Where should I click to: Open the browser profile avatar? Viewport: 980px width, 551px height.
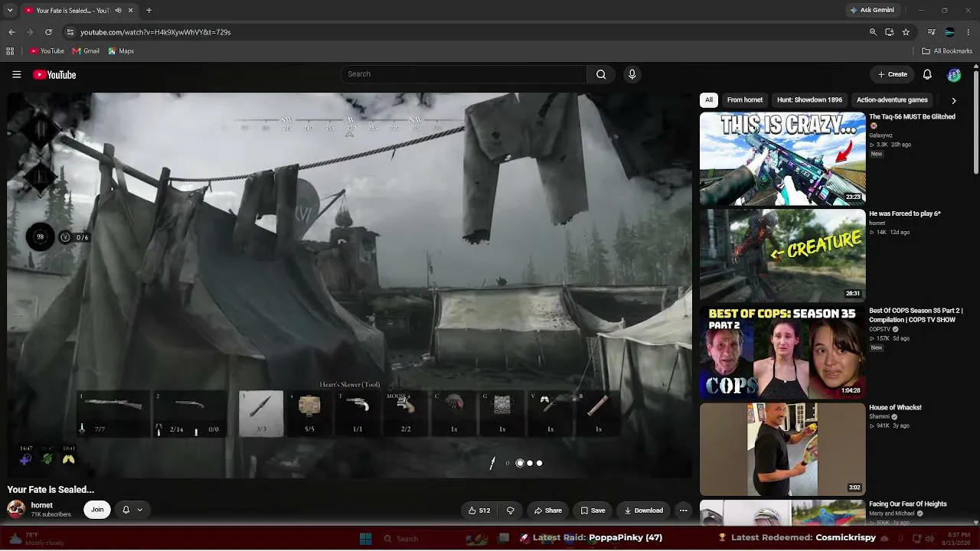pos(949,32)
